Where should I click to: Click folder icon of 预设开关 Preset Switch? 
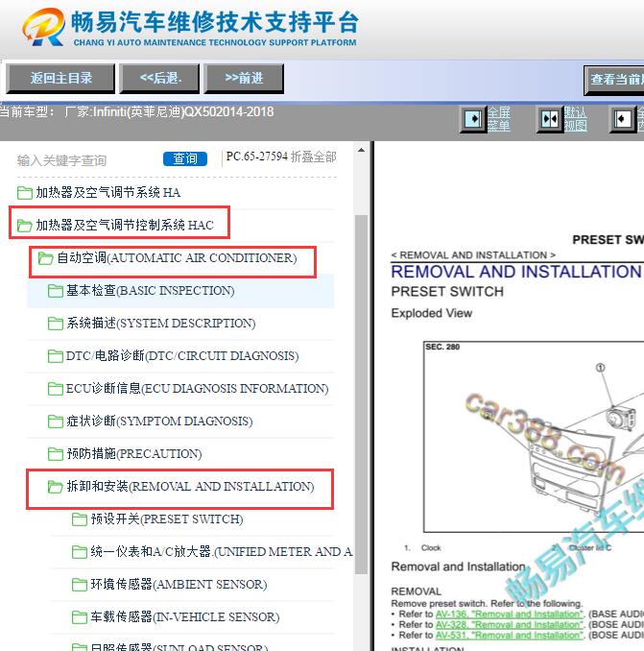click(x=80, y=519)
